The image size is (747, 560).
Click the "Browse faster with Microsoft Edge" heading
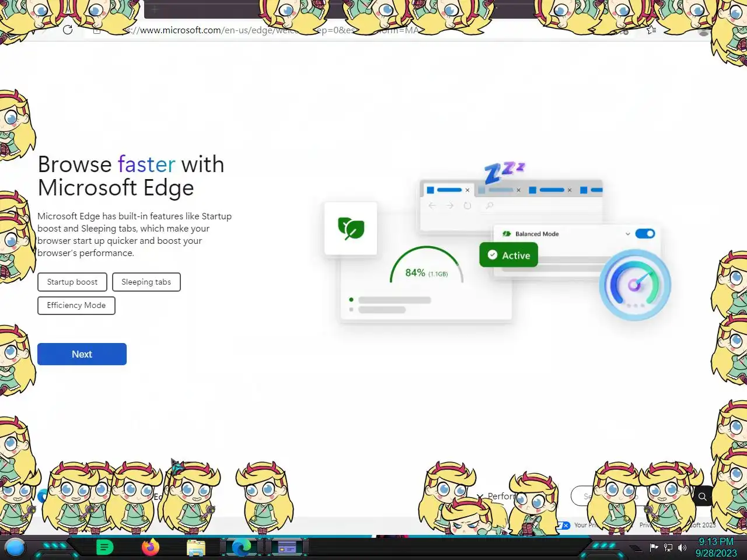131,176
